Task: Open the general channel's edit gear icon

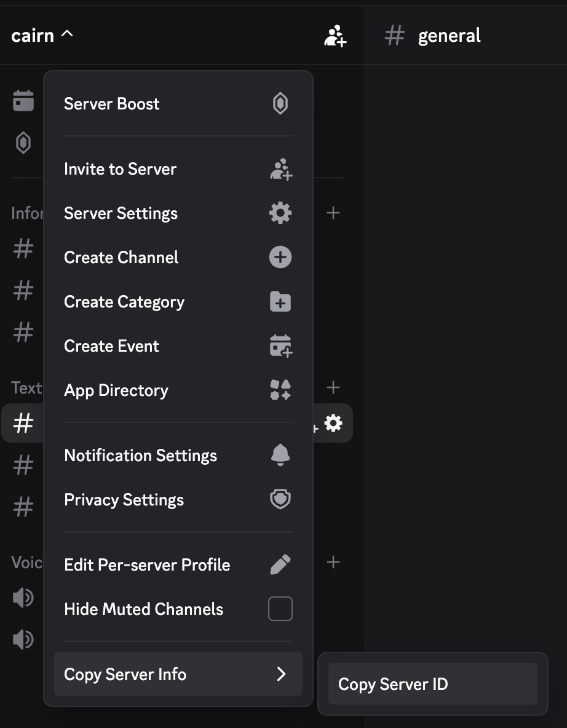Action: [333, 424]
